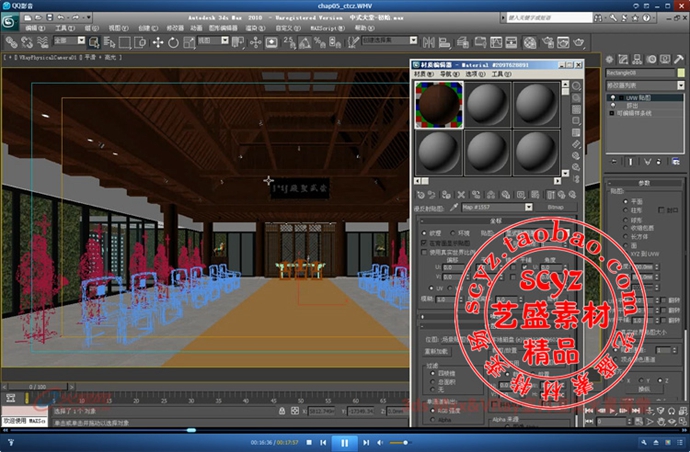Click the 重新加载 reload button

pos(436,351)
